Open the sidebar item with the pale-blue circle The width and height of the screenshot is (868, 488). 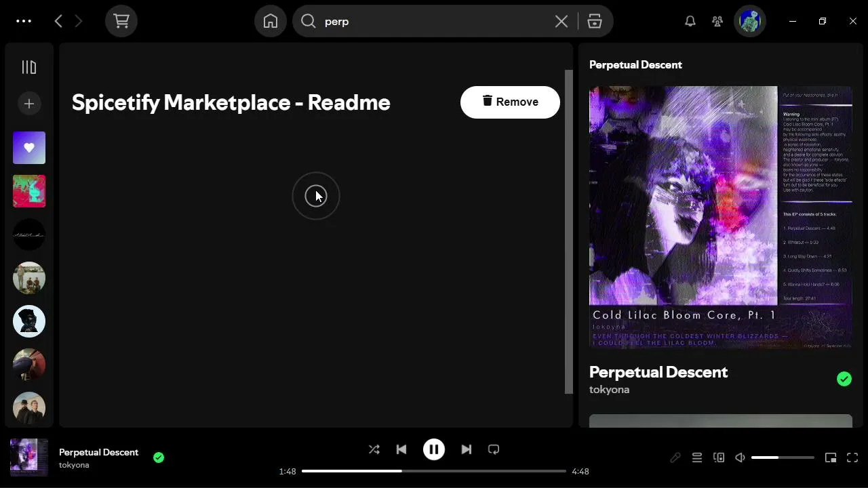[x=29, y=321]
